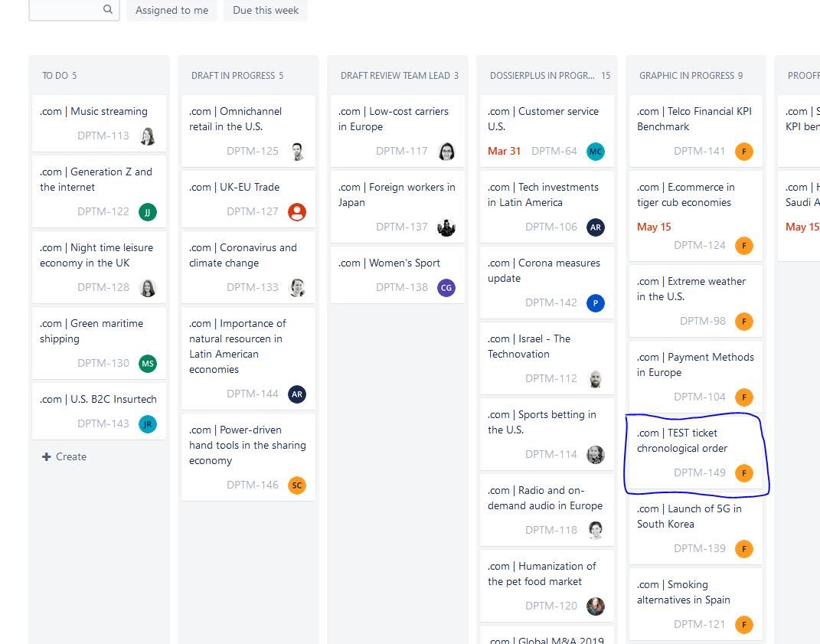820x644 pixels.
Task: Click MS avatar on DPTM-130 card
Action: (x=148, y=364)
